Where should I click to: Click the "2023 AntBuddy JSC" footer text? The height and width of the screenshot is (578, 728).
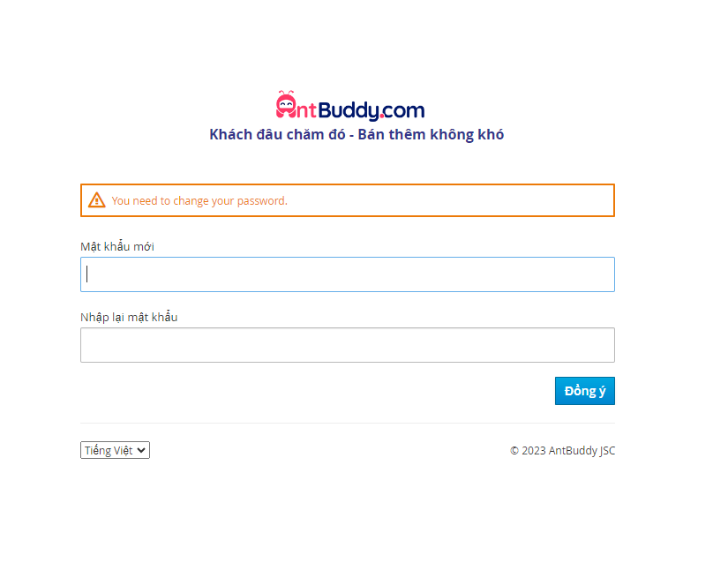coord(568,450)
